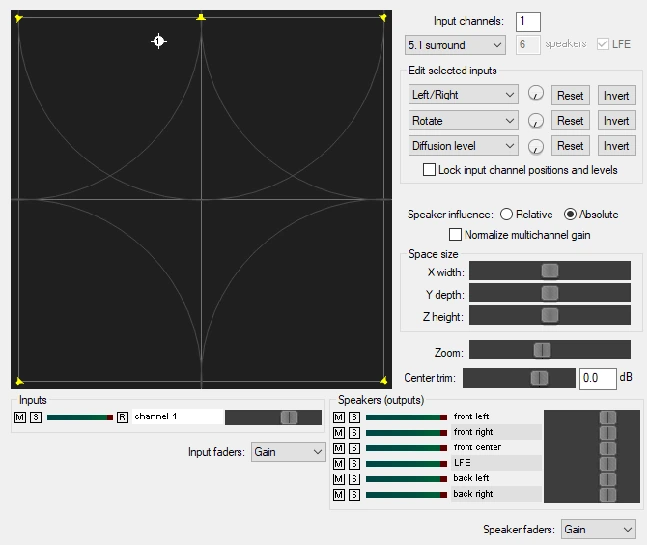Viewport: 647px width, 545px height.
Task: Select the channel 1 input marker in panner
Action: pos(159,41)
